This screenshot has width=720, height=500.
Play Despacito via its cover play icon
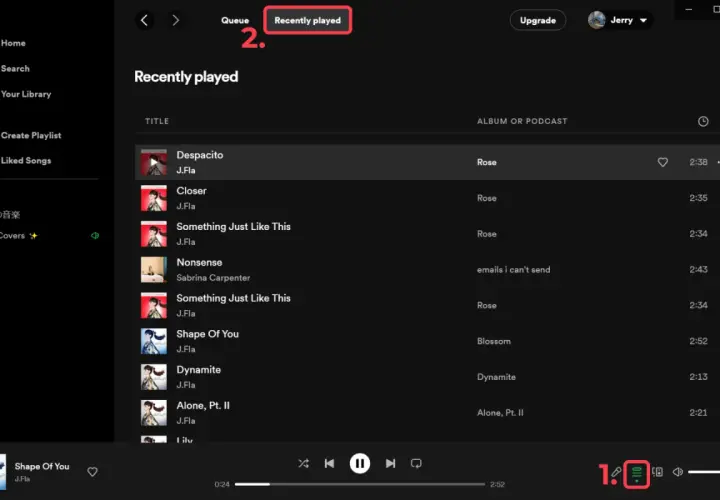pyautogui.click(x=154, y=162)
